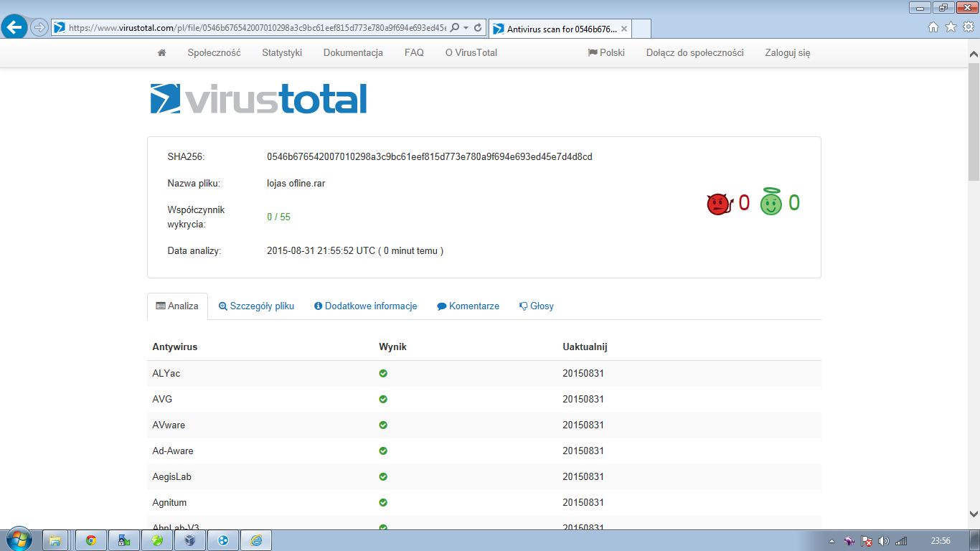Image resolution: width=980 pixels, height=551 pixels.
Task: Click the taskbar clock showing 23:56
Action: pos(940,541)
